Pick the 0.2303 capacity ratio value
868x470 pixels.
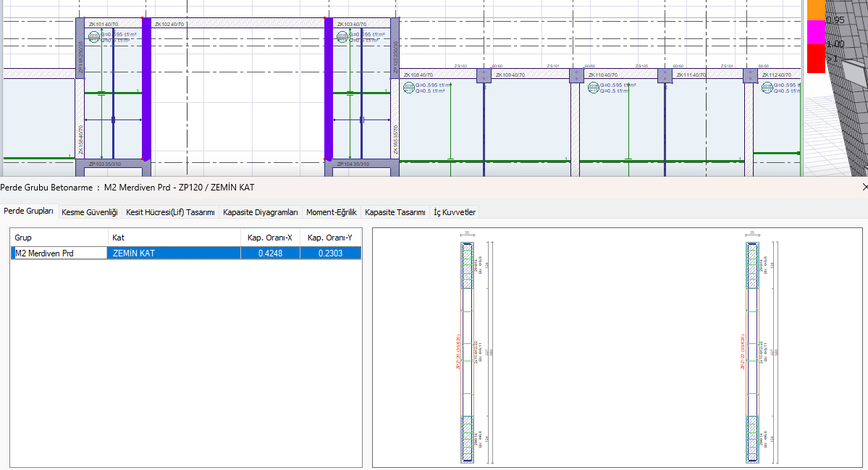(331, 253)
